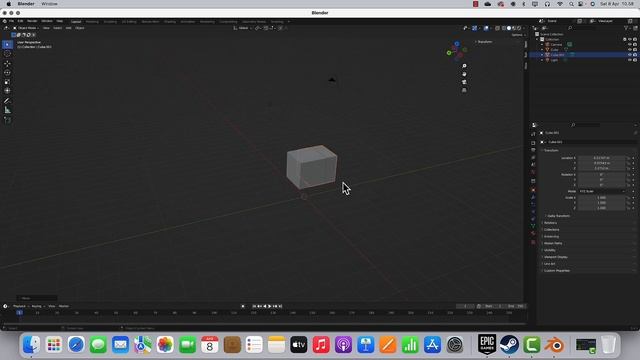Screen dimensions: 640x360
Task: Click frame 1 playhead marker in timeline
Action: coord(19,313)
